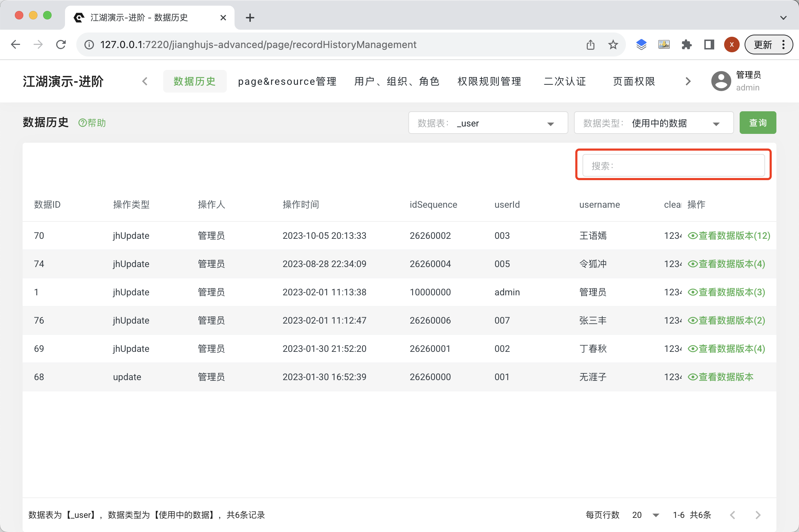Reload the page with refresh icon
This screenshot has height=532, width=799.
(x=61, y=45)
